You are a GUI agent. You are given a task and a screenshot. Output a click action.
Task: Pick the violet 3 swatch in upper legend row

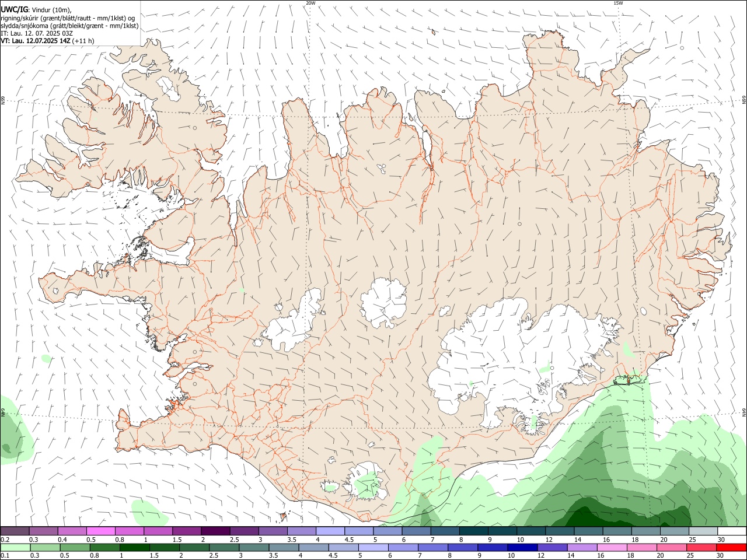point(273,531)
